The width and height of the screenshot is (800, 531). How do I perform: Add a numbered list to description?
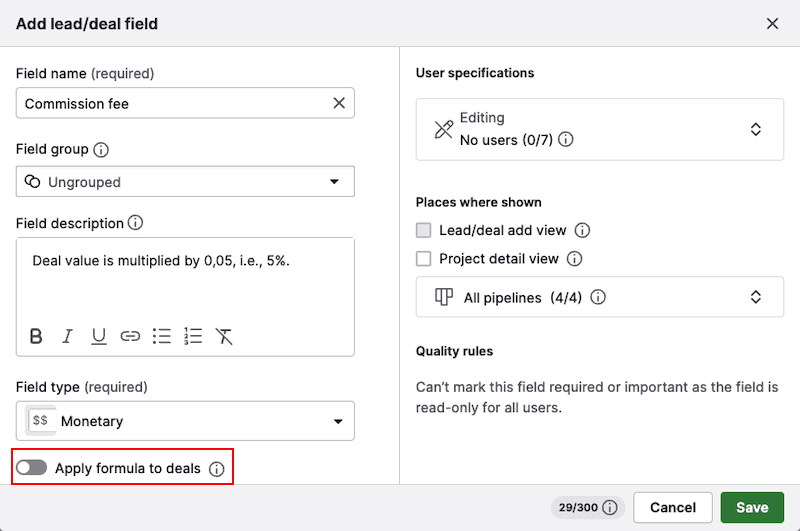(193, 336)
